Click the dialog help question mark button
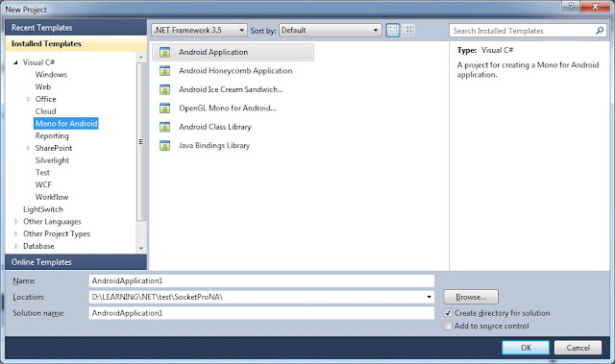 (571, 7)
